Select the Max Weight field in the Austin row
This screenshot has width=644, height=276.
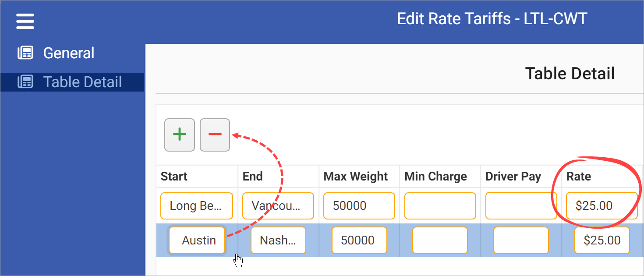(359, 240)
